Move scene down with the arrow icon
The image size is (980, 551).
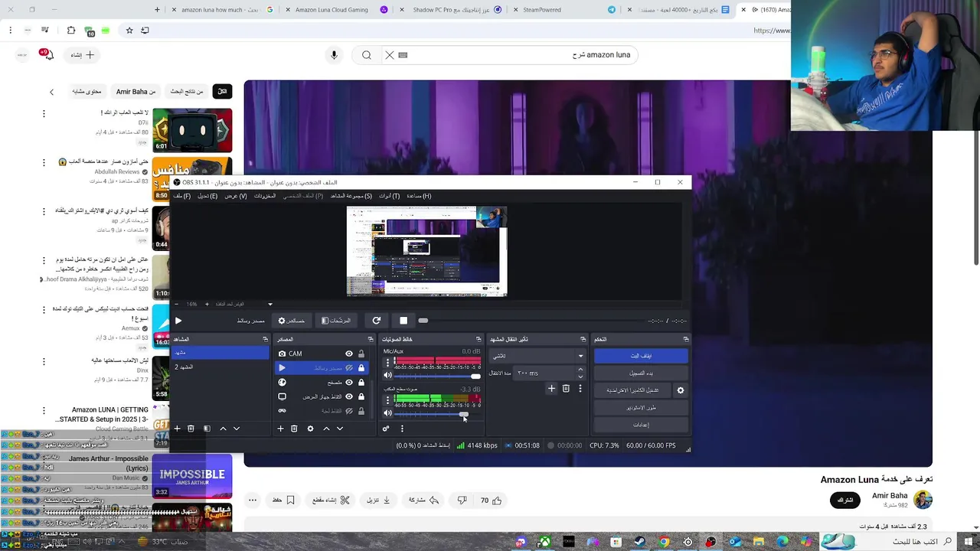[x=237, y=429]
